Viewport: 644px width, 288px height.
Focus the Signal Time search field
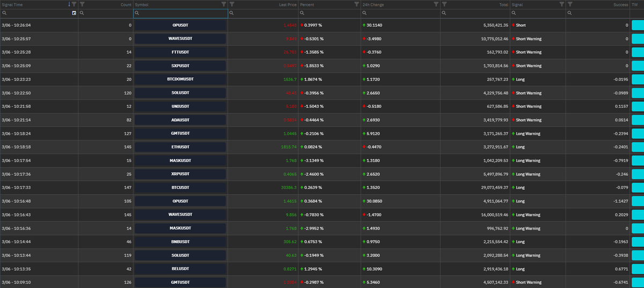[x=39, y=13]
